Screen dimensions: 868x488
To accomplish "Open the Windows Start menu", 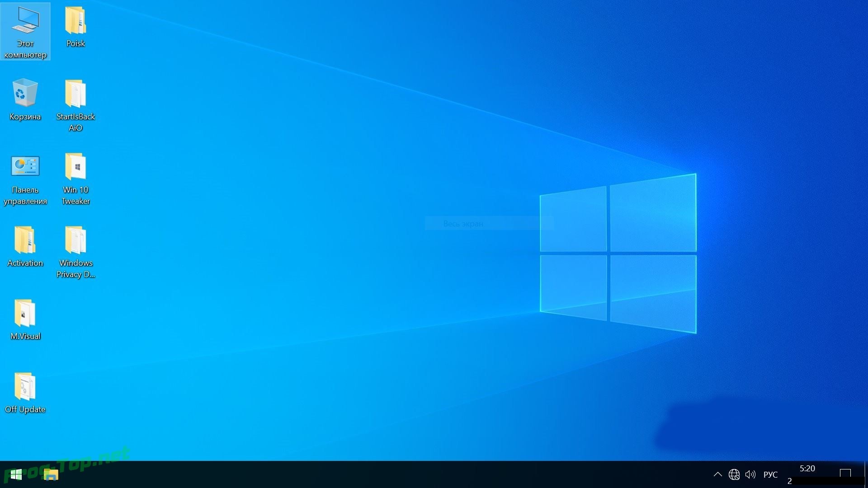I will point(16,474).
